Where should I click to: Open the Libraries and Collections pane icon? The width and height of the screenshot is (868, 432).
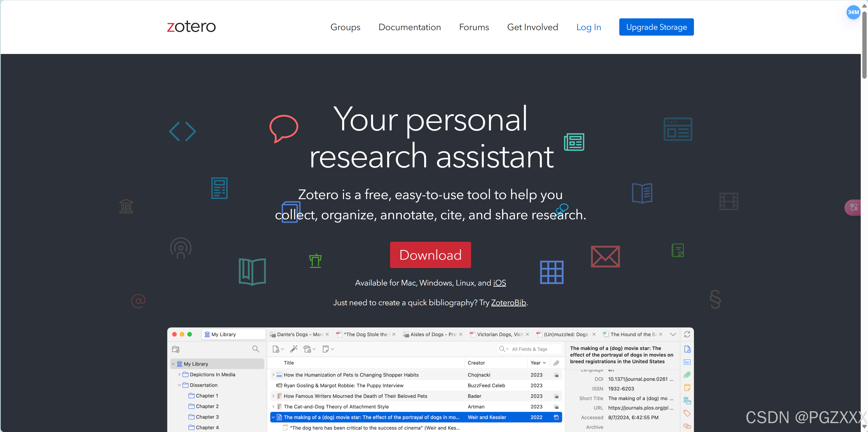[x=687, y=400]
